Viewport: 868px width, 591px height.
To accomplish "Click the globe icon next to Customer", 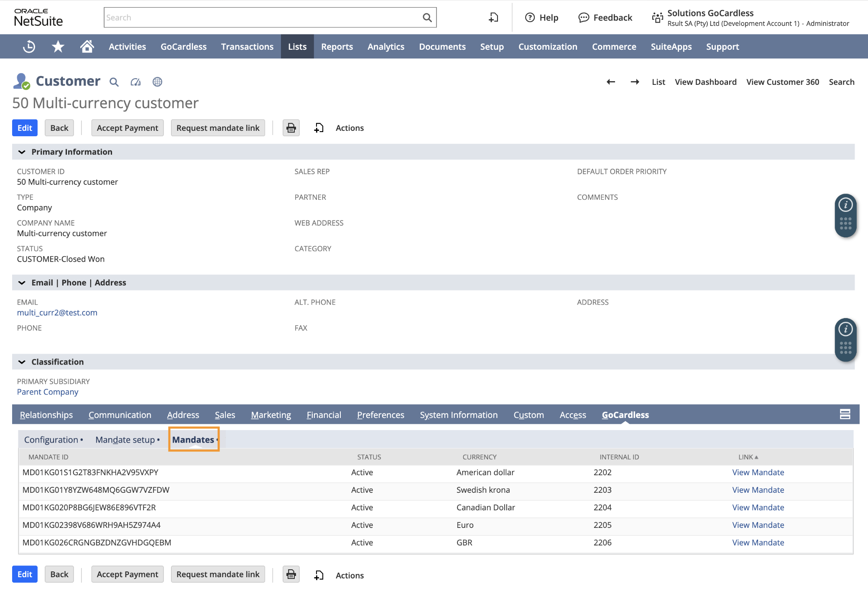I will (157, 82).
